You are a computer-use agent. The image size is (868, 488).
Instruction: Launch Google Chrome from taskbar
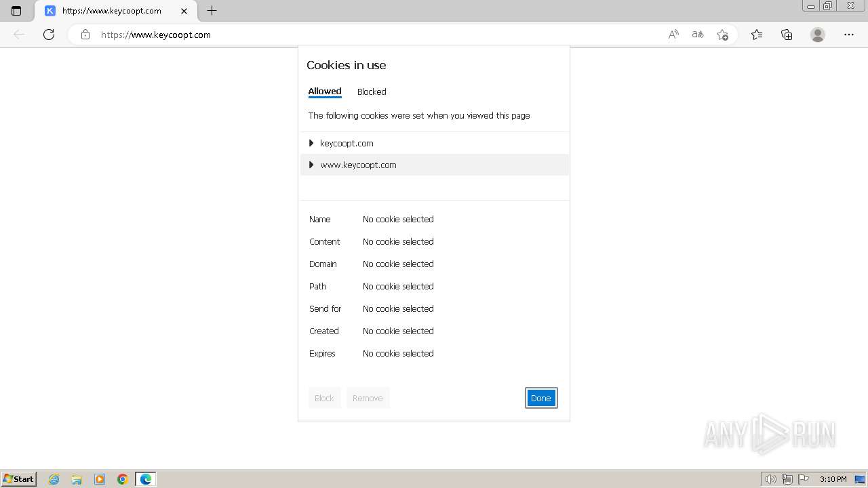pos(123,479)
